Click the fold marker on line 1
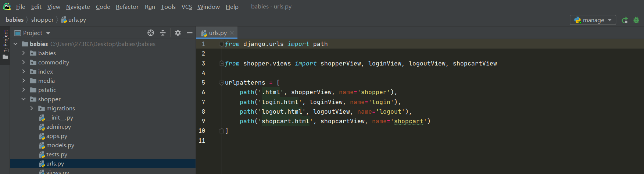 (222, 44)
